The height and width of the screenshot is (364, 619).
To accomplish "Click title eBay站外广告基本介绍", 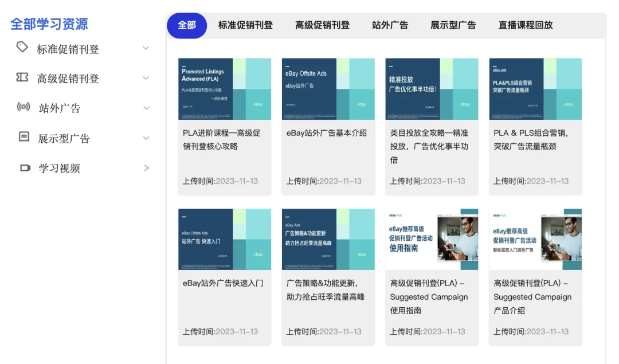I will click(x=327, y=133).
